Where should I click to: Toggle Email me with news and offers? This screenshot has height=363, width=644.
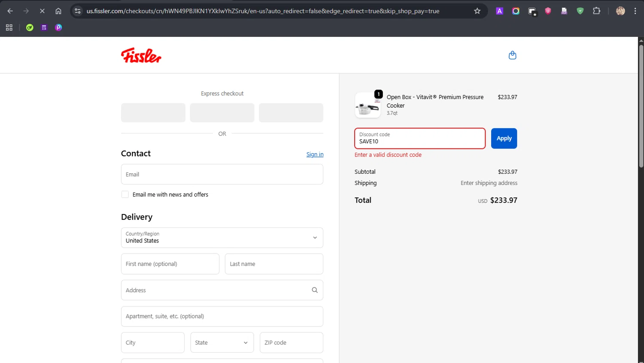[x=125, y=194]
